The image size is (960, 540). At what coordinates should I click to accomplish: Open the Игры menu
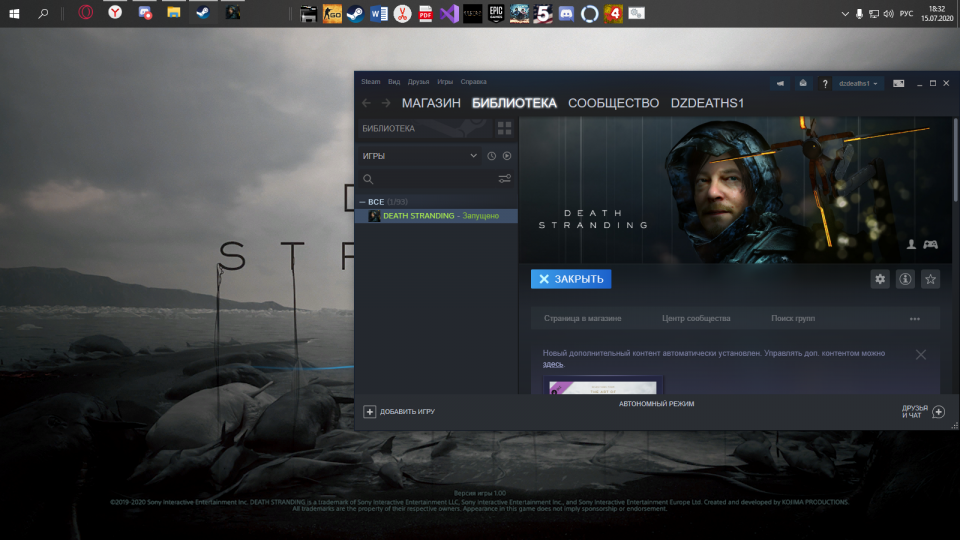point(445,81)
